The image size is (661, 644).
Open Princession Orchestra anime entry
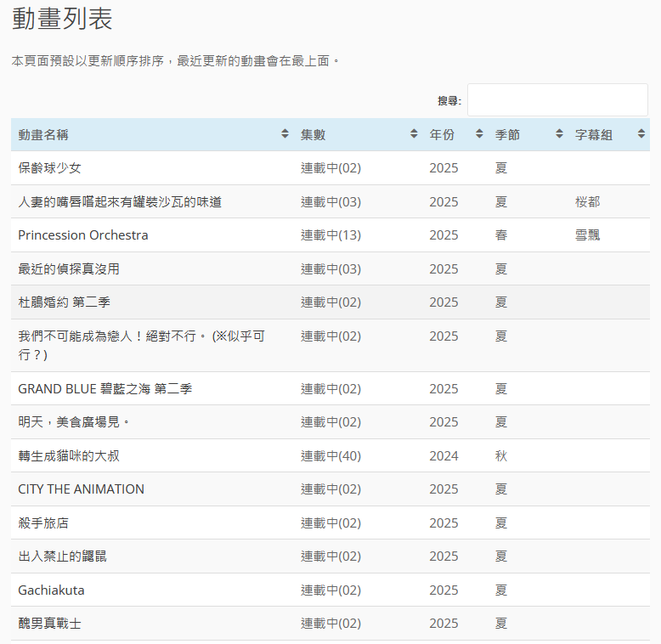83,235
